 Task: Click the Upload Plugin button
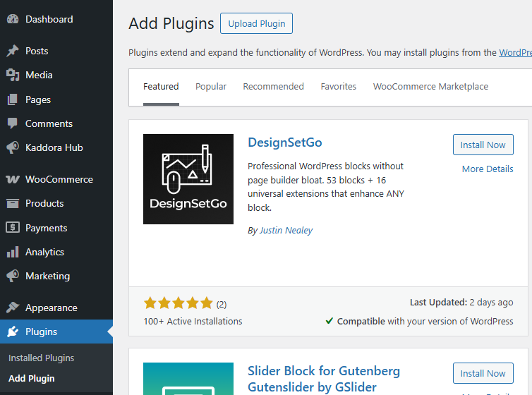click(256, 23)
